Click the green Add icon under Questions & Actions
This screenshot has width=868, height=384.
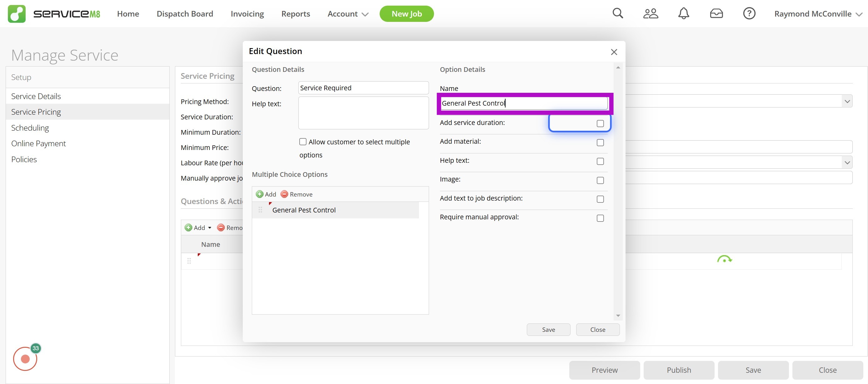point(188,228)
